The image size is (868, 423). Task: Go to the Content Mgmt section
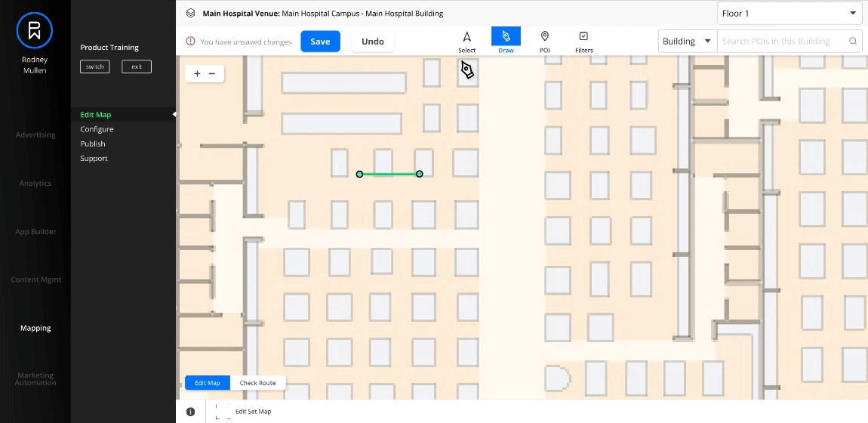[35, 279]
